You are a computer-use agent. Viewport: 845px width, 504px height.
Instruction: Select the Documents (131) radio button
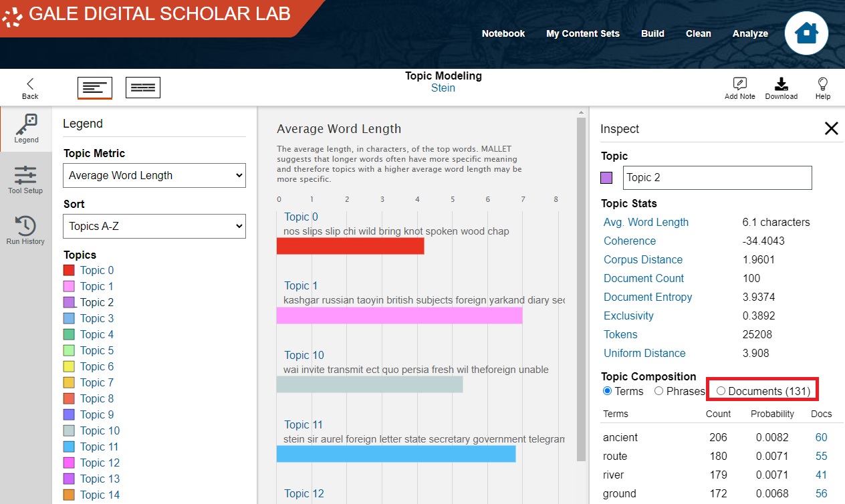coord(721,391)
